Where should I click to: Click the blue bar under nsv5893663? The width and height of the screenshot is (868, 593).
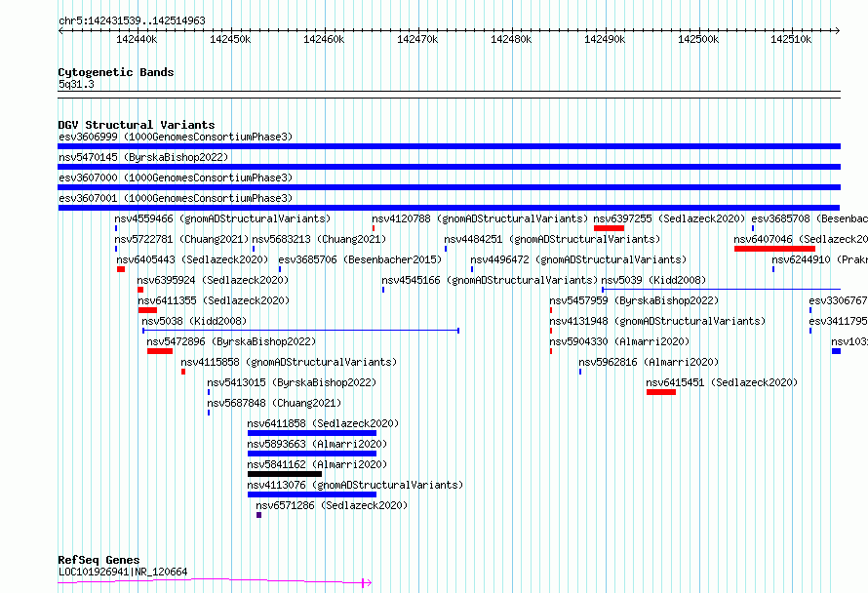pyautogui.click(x=312, y=454)
